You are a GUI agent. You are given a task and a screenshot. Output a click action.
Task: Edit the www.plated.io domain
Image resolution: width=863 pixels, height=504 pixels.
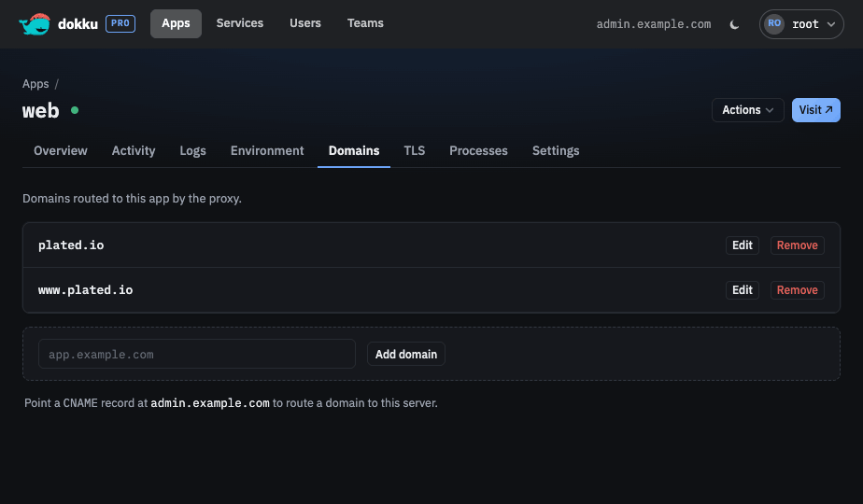[742, 290]
